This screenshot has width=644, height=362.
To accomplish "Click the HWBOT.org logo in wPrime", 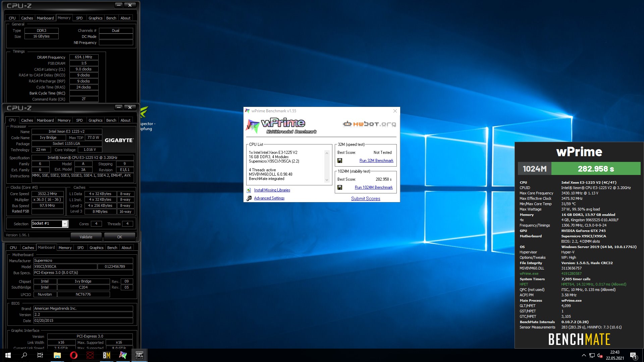I will click(x=369, y=124).
